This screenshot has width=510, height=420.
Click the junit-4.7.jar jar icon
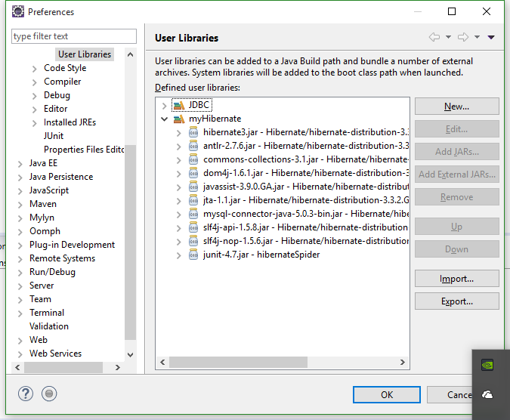[x=193, y=255]
